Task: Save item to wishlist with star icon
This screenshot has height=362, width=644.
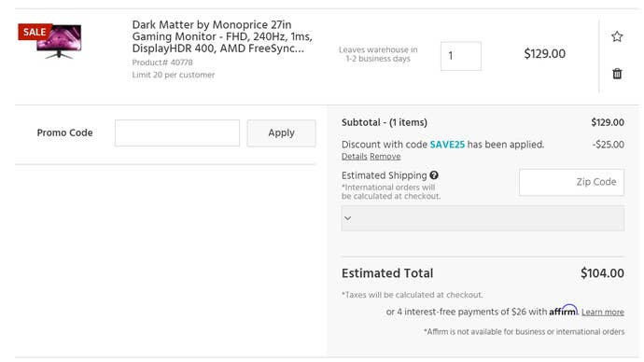Action: 617,36
